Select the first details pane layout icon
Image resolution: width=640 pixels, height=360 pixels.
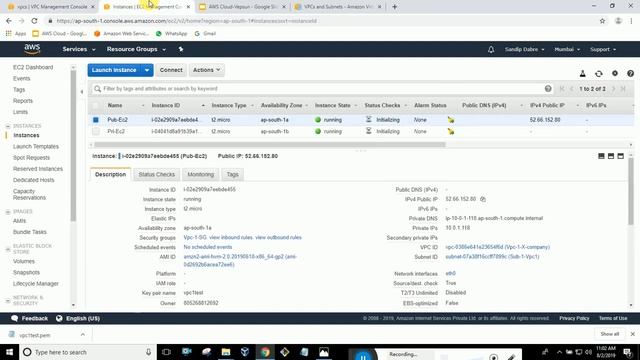click(601, 156)
